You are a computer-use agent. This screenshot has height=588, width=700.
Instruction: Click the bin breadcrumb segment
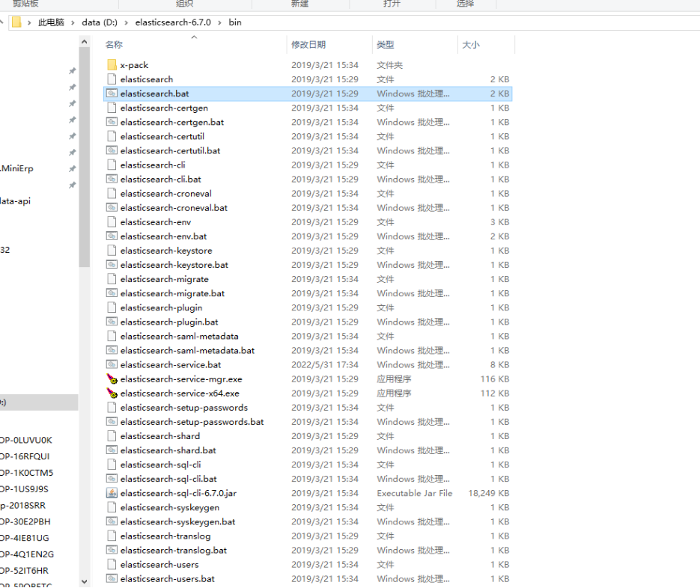(235, 22)
